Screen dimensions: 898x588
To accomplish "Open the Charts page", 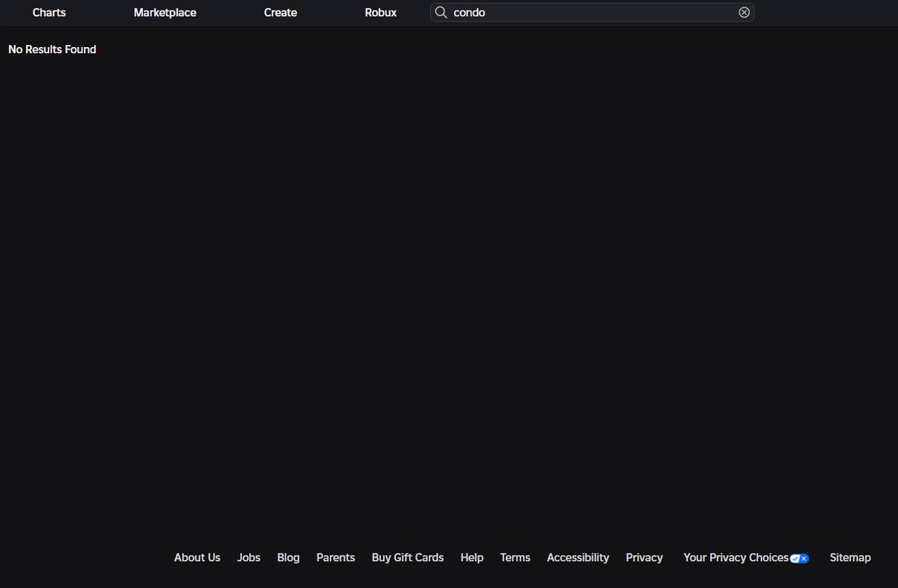I will pos(49,13).
